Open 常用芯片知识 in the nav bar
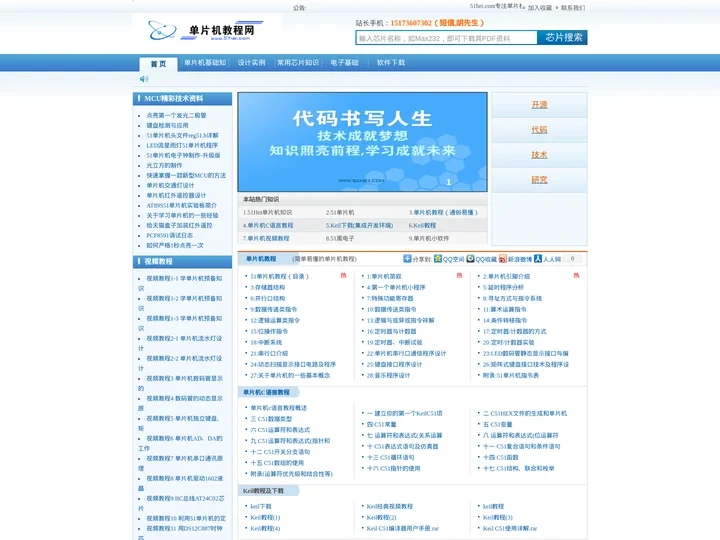 [x=298, y=62]
